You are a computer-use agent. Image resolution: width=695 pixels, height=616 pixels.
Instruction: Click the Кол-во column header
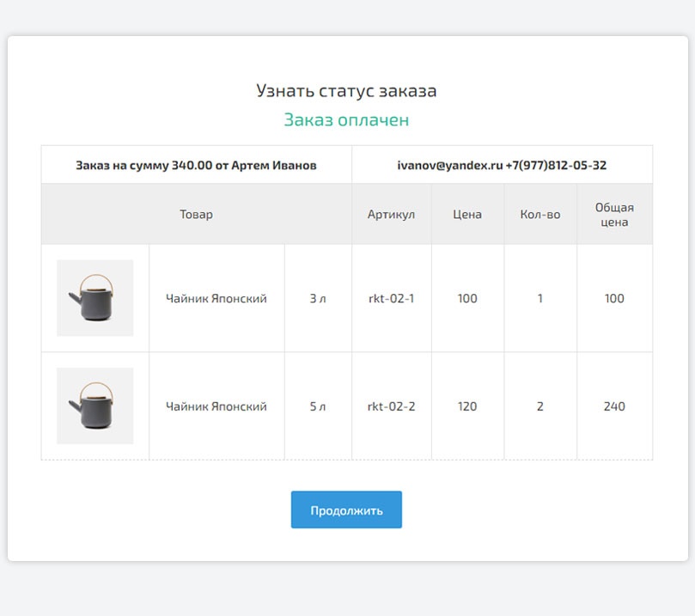(540, 214)
